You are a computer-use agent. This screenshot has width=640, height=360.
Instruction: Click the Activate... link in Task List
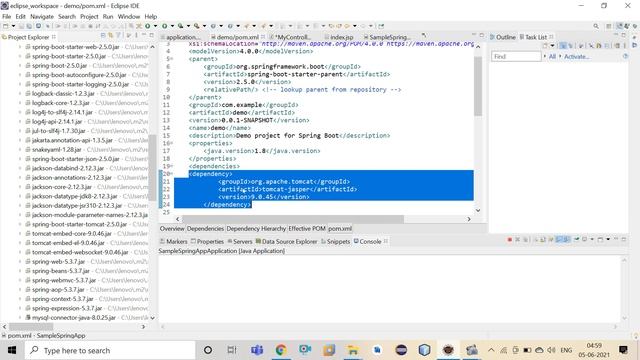(x=576, y=56)
